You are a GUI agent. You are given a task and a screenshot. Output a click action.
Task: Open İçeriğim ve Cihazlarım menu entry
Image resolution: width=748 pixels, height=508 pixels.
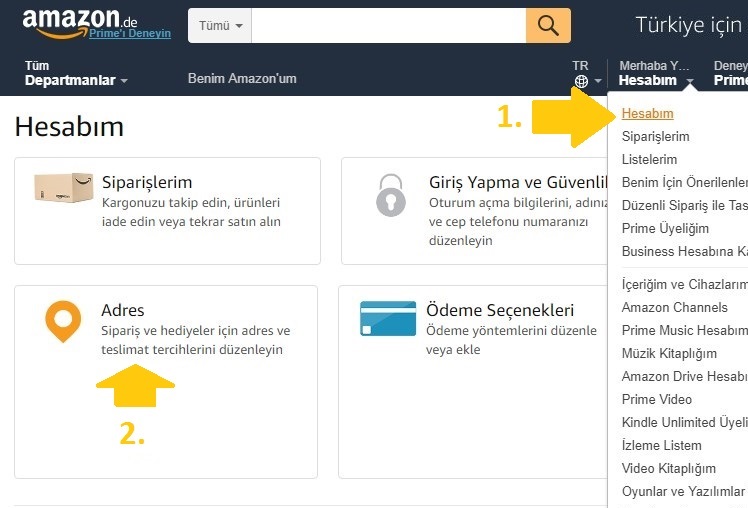(685, 284)
